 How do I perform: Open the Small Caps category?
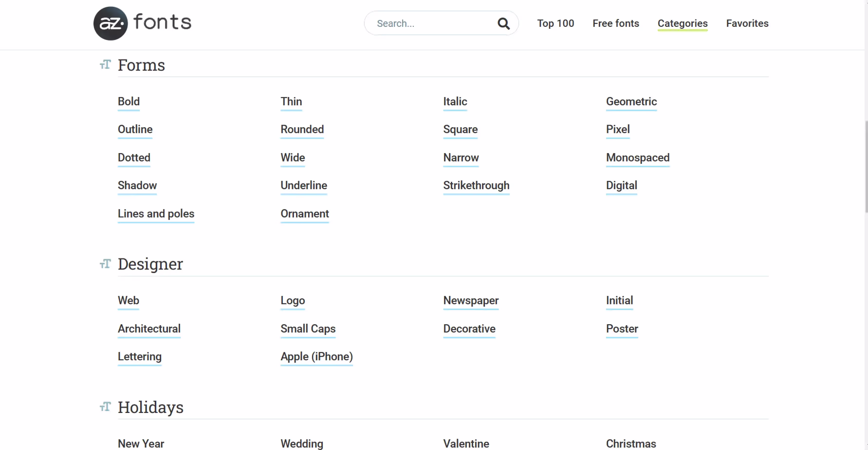tap(308, 329)
